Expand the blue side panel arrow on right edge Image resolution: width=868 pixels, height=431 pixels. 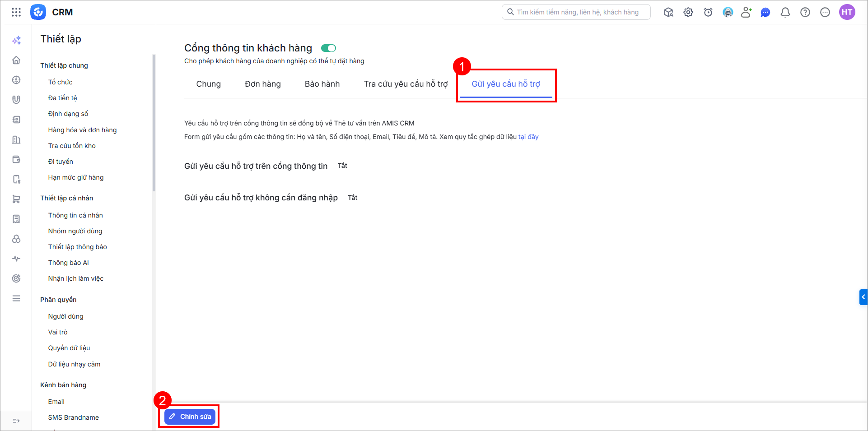[x=863, y=297]
